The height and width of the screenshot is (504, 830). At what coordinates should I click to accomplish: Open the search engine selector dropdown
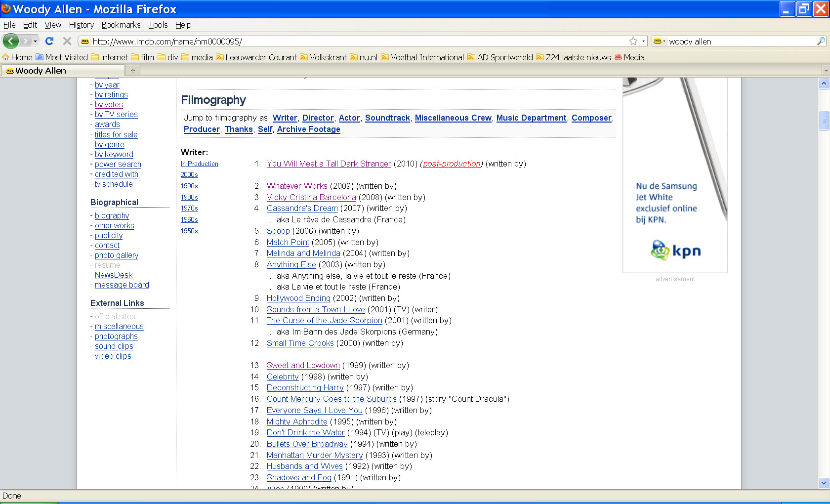(660, 42)
